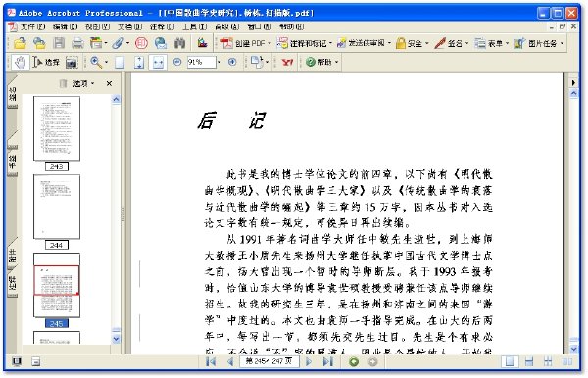
Task: Click the Snapshot camera tool
Action: click(x=72, y=63)
